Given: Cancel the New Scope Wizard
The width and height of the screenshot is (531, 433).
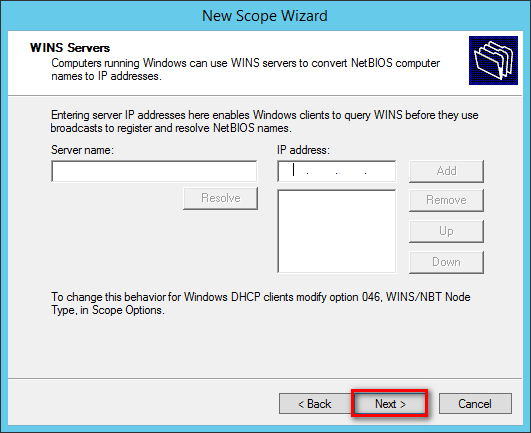Looking at the screenshot, I should pos(475,404).
